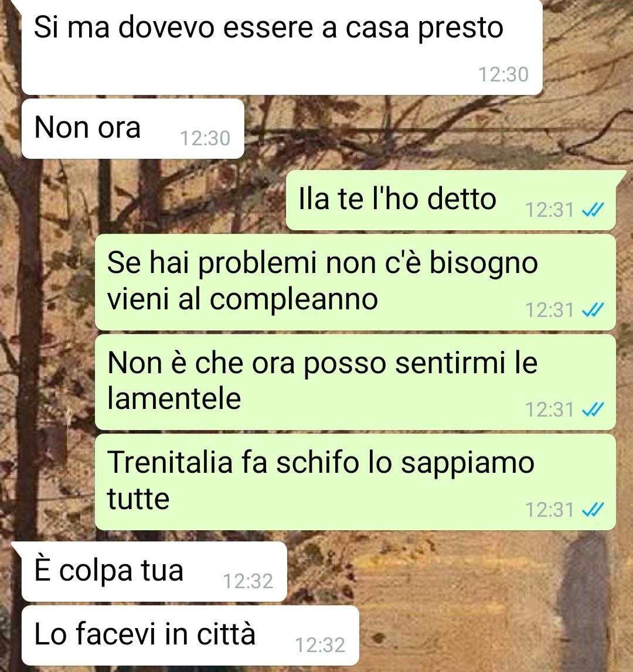Tap the word "lamentele" in the green bubble
This screenshot has height=672, width=633.
pyautogui.click(x=174, y=398)
